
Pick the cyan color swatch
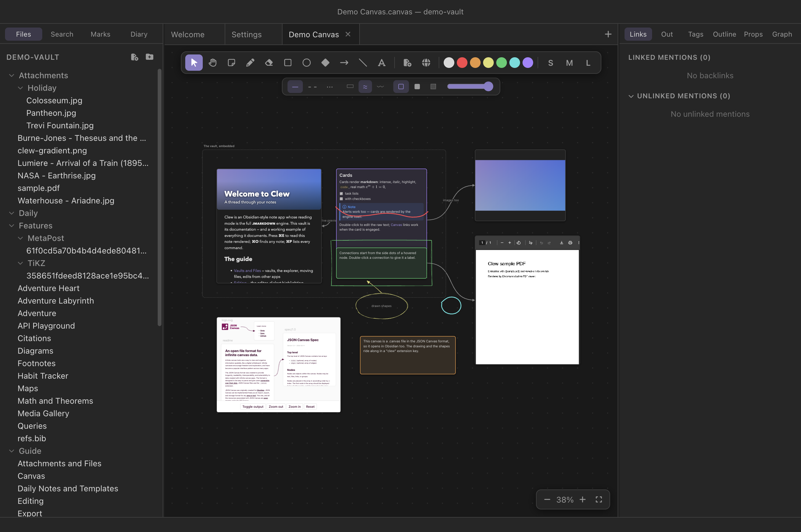pos(515,63)
